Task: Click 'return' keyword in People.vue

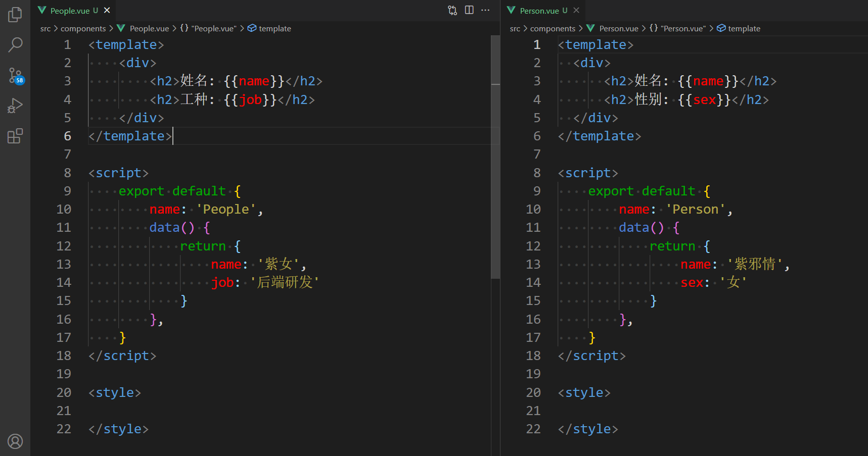Action: [203, 246]
